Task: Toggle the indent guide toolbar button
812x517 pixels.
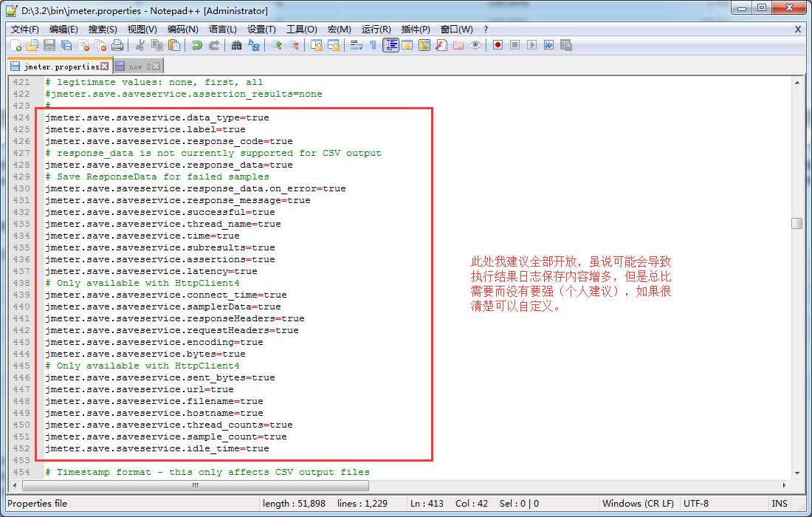Action: (390, 46)
